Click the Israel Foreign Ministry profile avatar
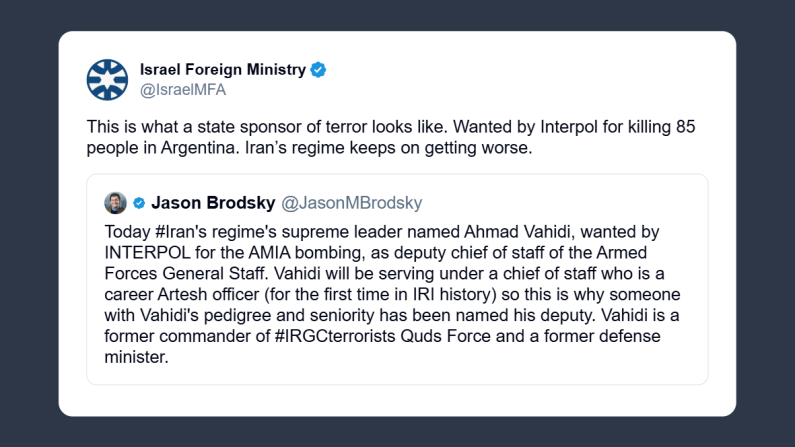Image resolution: width=795 pixels, height=447 pixels. click(107, 79)
